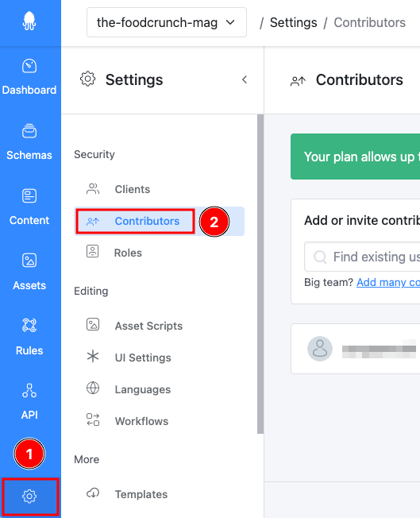Go to Schemas in the sidebar
420x518 pixels.
coord(29,131)
